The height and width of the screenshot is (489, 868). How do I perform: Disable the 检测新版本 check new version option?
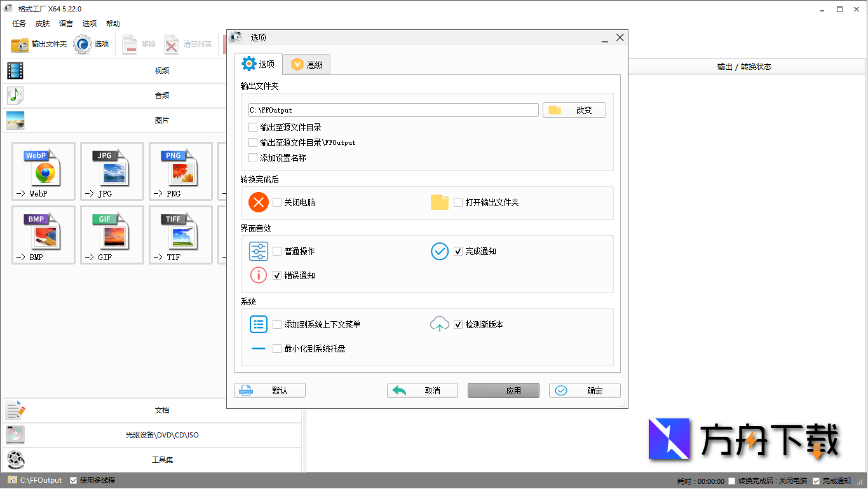(458, 324)
